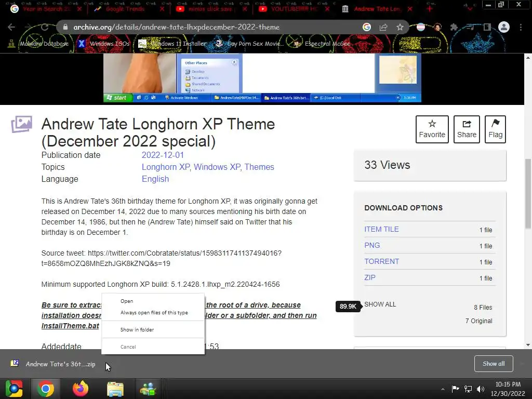532x399 pixels.
Task: Click the XP desktop screenshot preview image
Action: 262,78
